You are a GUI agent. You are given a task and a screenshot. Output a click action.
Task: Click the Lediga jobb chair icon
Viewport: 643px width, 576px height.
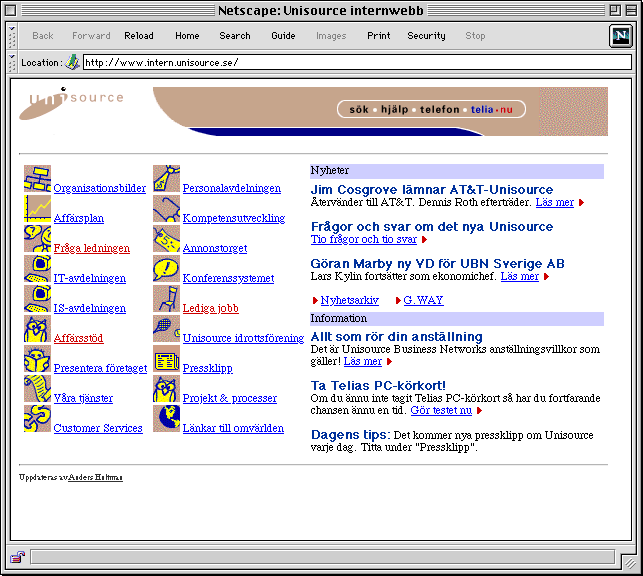166,298
